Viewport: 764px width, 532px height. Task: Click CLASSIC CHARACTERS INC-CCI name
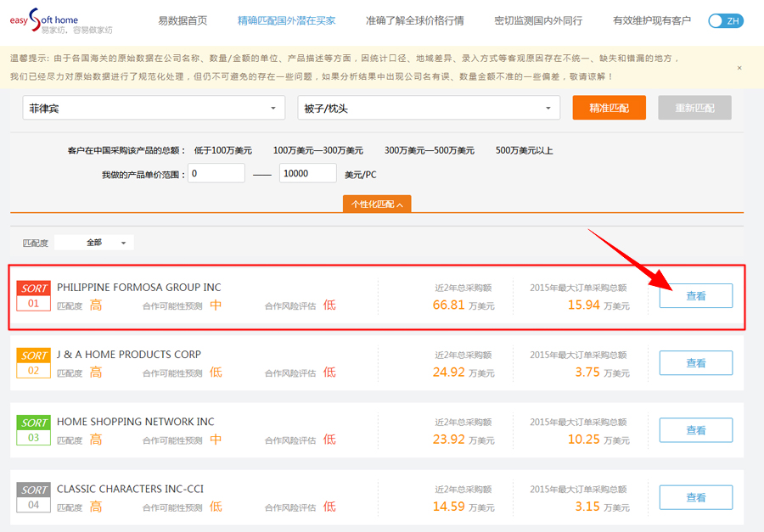130,489
